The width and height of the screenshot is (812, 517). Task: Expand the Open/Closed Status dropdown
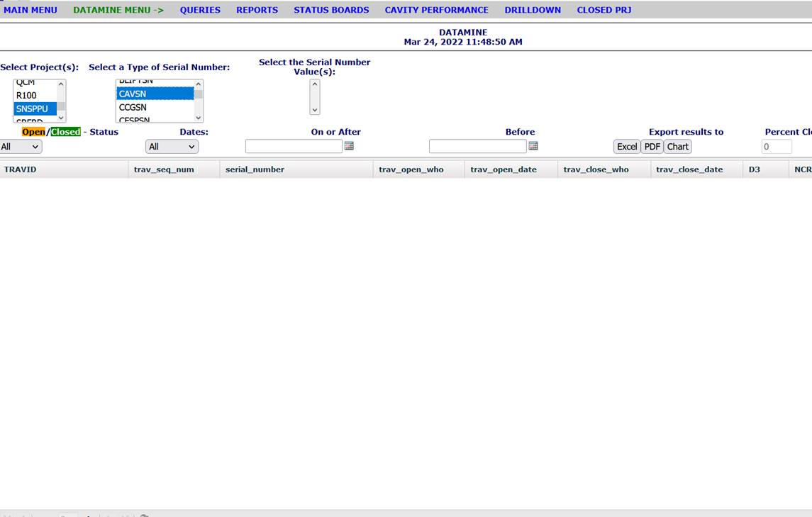point(21,147)
